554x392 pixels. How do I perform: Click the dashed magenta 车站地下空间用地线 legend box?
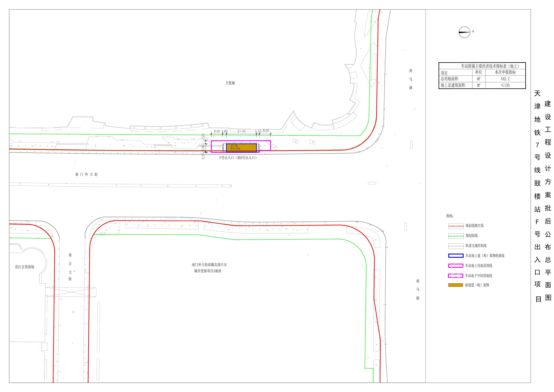(456, 276)
